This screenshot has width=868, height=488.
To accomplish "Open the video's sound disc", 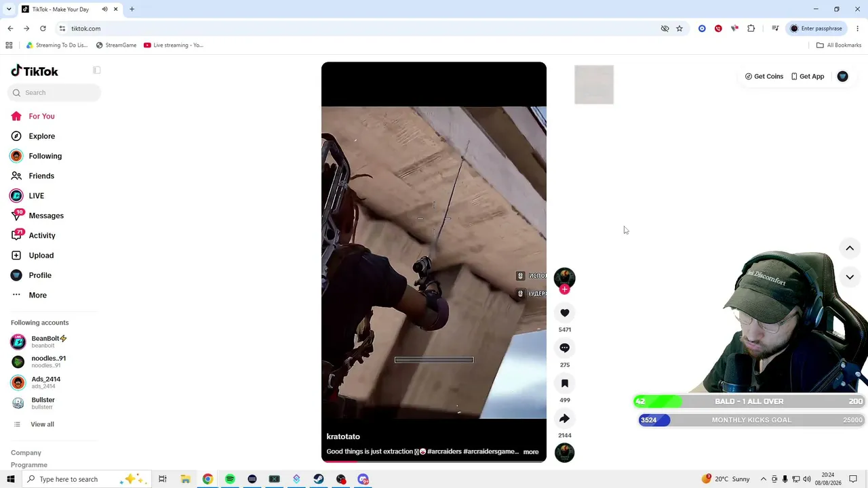I will click(564, 452).
